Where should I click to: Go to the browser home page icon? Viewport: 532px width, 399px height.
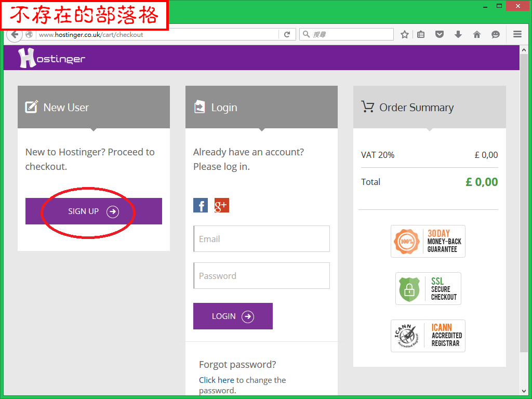[477, 34]
